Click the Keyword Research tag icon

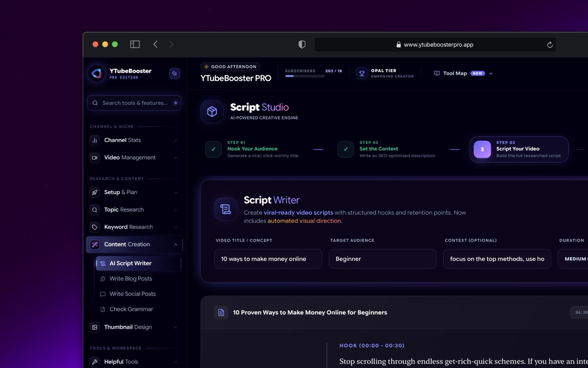click(x=95, y=227)
